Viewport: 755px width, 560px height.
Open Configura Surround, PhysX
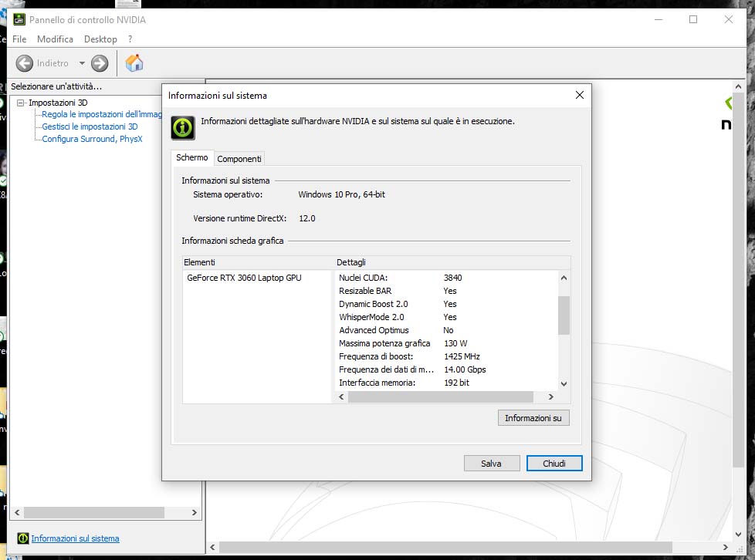(x=92, y=139)
